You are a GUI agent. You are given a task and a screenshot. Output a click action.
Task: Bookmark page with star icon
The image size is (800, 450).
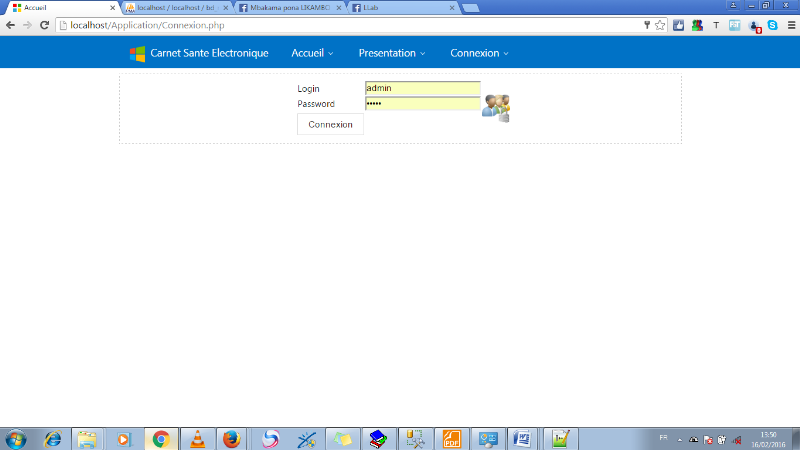click(660, 25)
